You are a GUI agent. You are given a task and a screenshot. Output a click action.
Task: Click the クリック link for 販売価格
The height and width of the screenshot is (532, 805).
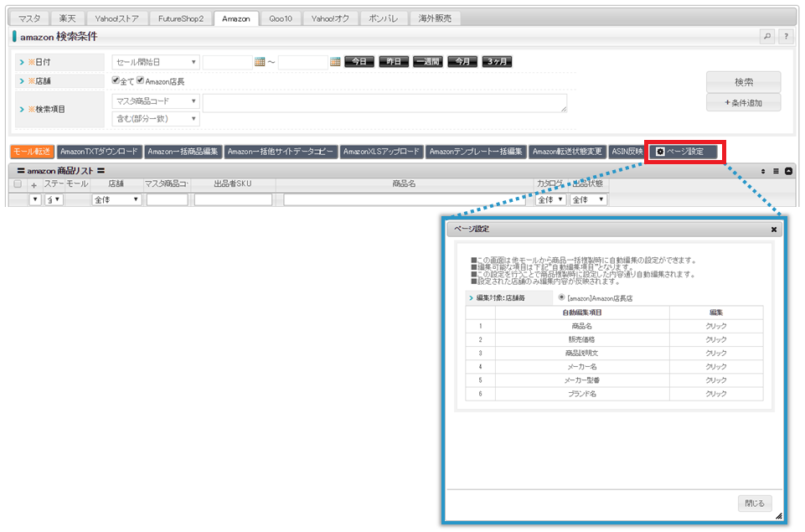tap(715, 339)
